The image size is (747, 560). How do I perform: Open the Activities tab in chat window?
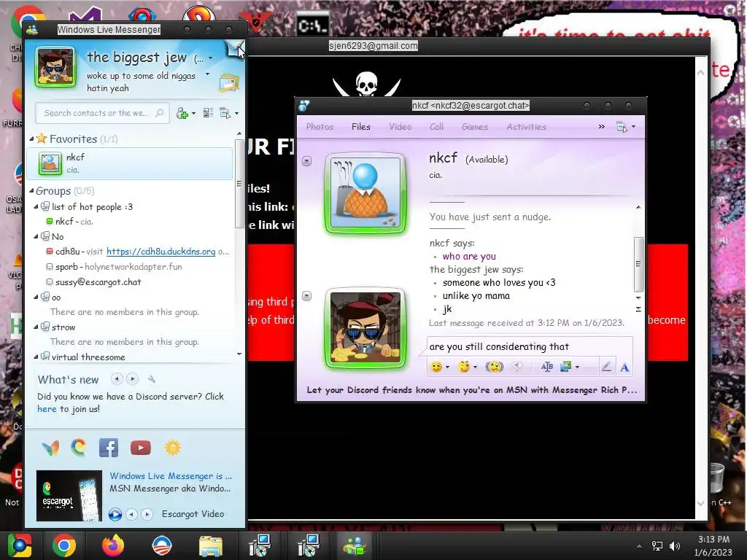pos(527,127)
